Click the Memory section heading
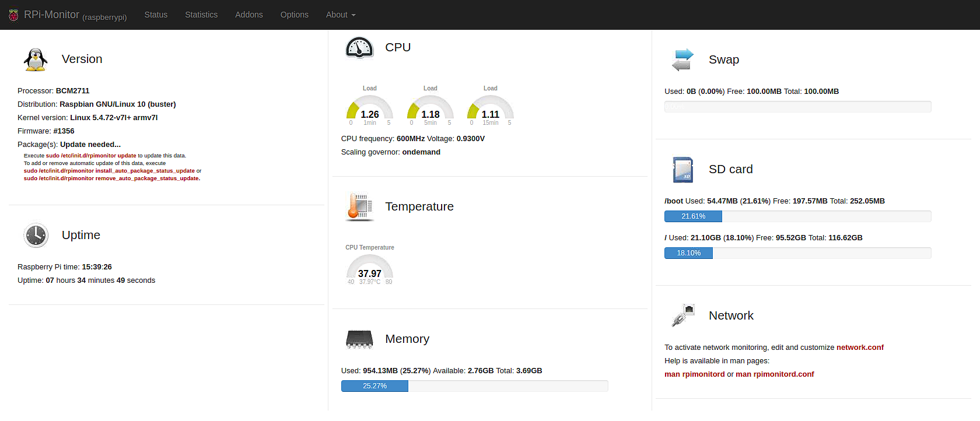The width and height of the screenshot is (980, 421). 407,339
